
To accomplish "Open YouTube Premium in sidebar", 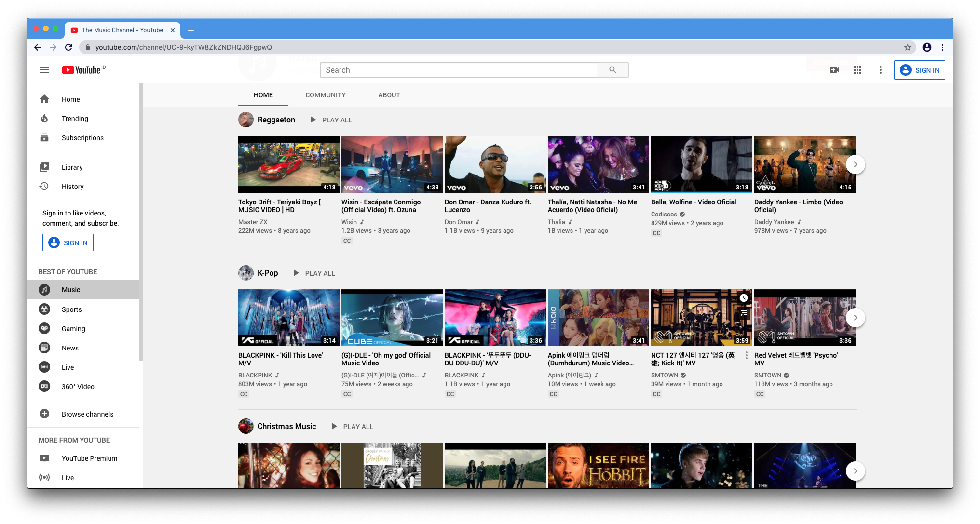I will click(83, 458).
